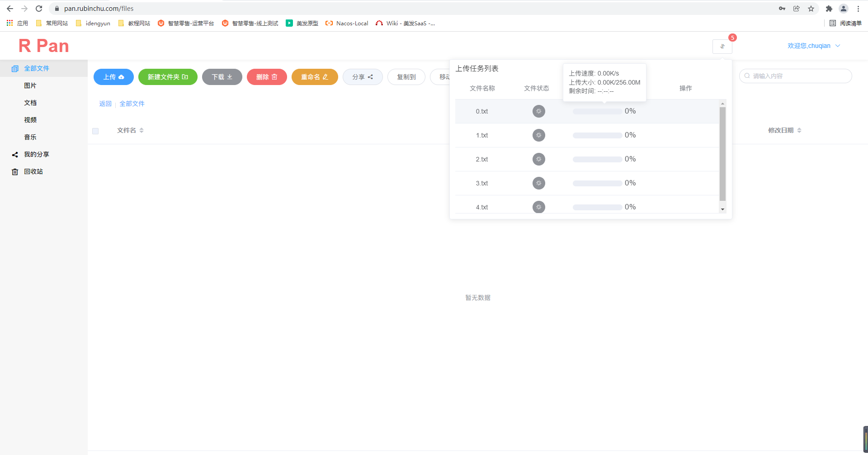Click task list scrollbar up arrow
The height and width of the screenshot is (455, 868).
[722, 104]
